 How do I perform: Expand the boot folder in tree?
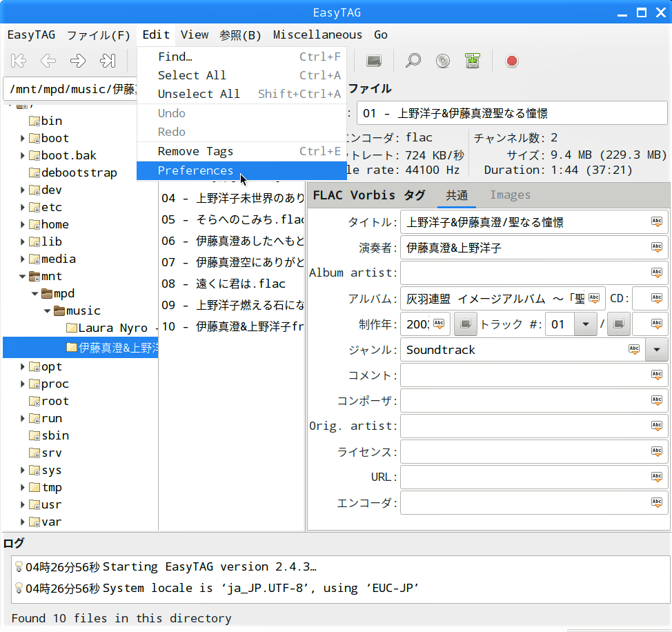22,138
